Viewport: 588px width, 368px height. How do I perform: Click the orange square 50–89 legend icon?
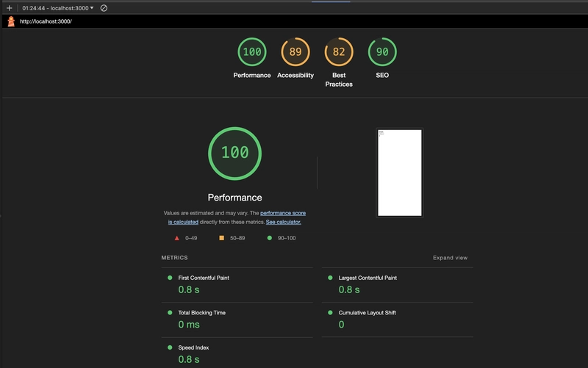pos(222,238)
